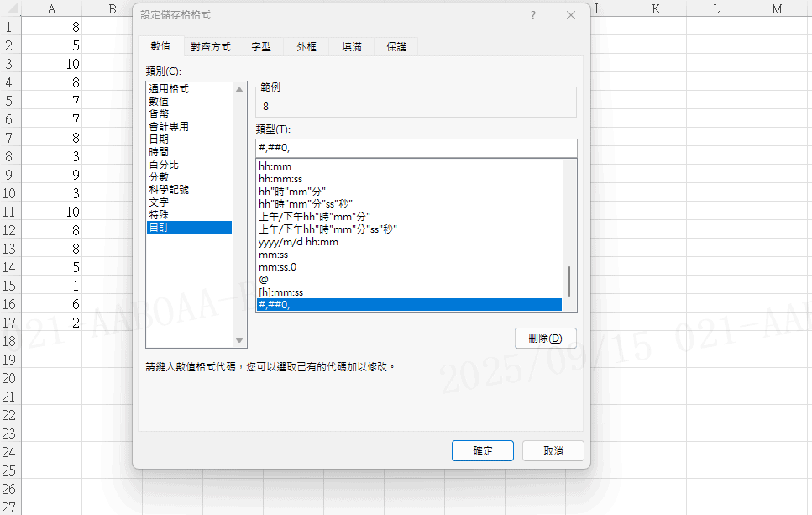This screenshot has height=515, width=812.
Task: Select yyyy/m/d hh:mm format code
Action: point(299,242)
